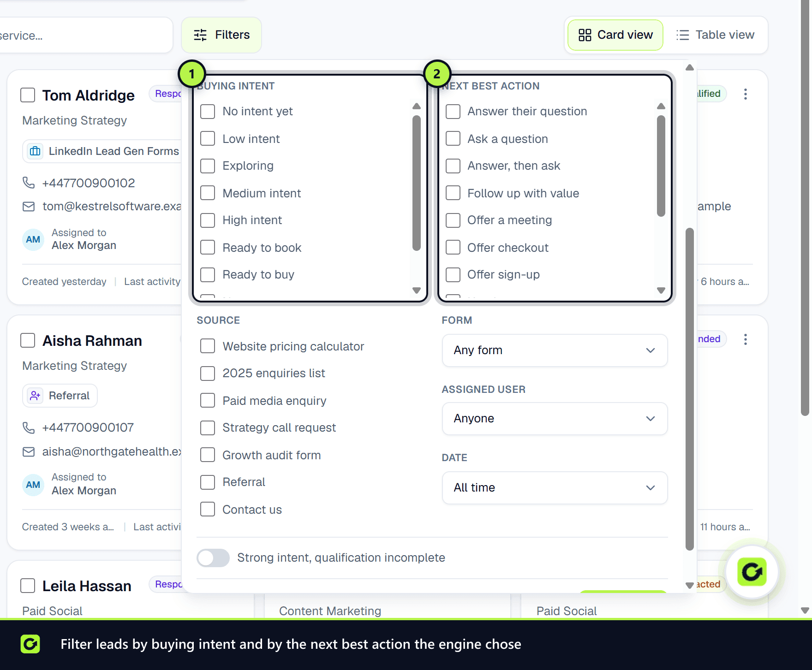Click the phone icon beside +447700900107
This screenshot has width=812, height=670.
(x=29, y=427)
